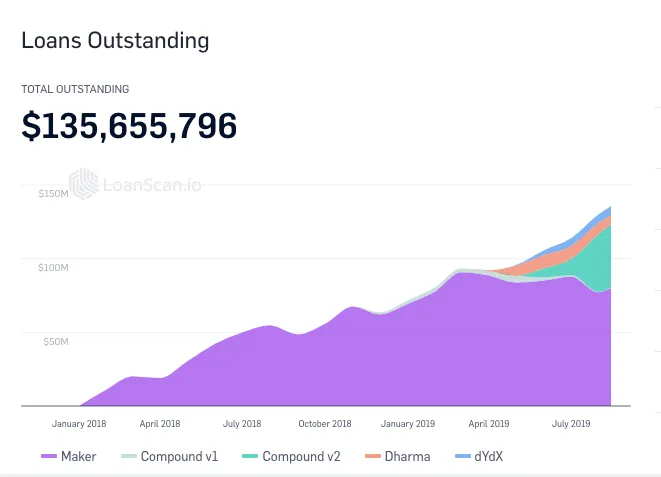Hide the Dharma series via legend
Viewport: 661px width, 477px height.
point(398,456)
